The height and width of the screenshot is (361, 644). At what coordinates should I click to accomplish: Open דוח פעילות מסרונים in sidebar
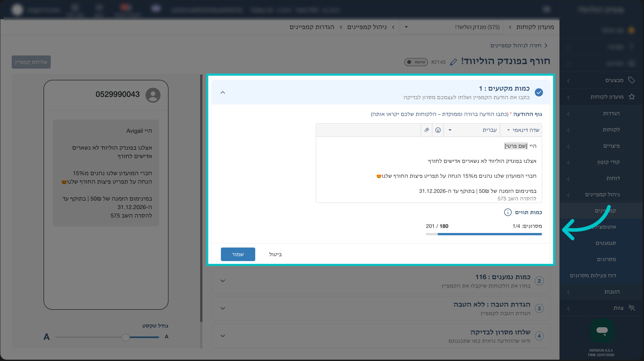click(593, 276)
